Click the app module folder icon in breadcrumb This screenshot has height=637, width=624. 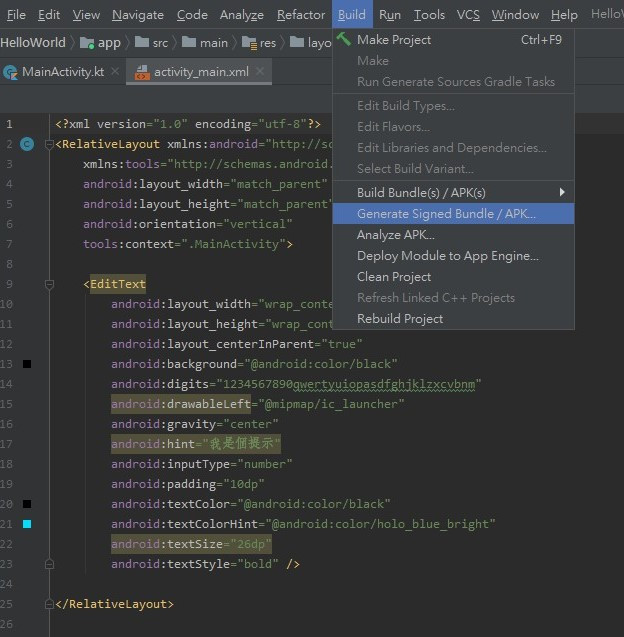pos(87,43)
